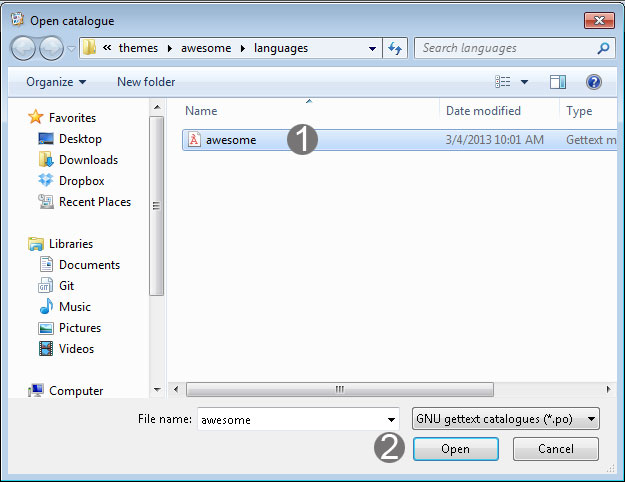Select the Downloads folder in Favorites
This screenshot has height=482, width=625.
coord(87,160)
